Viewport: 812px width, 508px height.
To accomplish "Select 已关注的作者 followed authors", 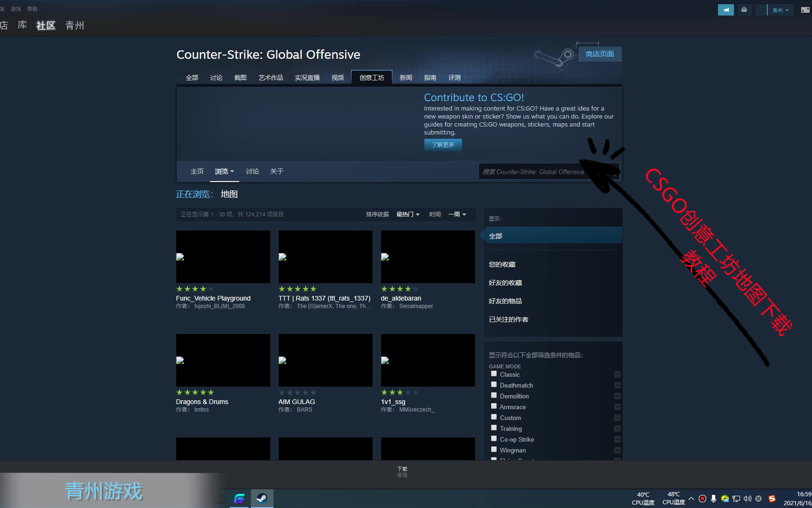I will (x=508, y=319).
